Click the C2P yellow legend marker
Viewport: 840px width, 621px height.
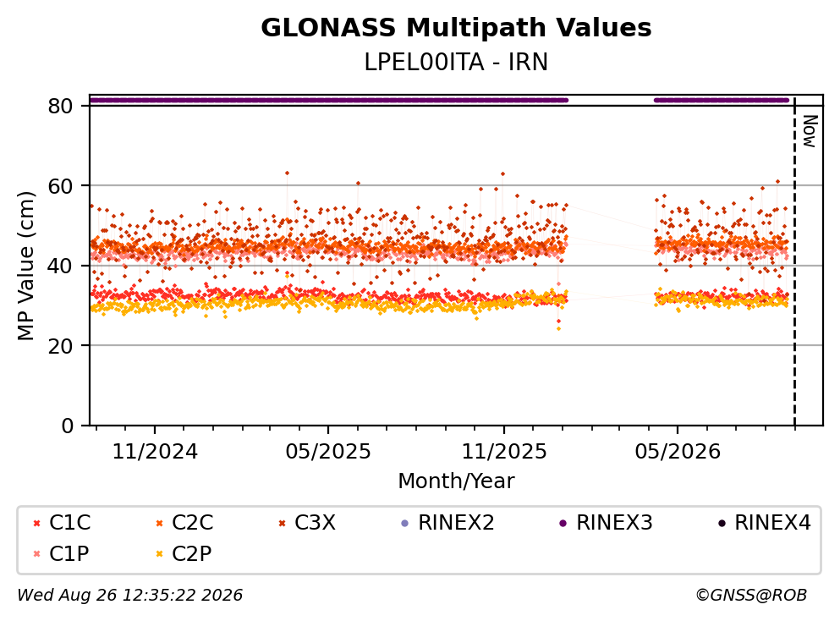pyautogui.click(x=159, y=554)
